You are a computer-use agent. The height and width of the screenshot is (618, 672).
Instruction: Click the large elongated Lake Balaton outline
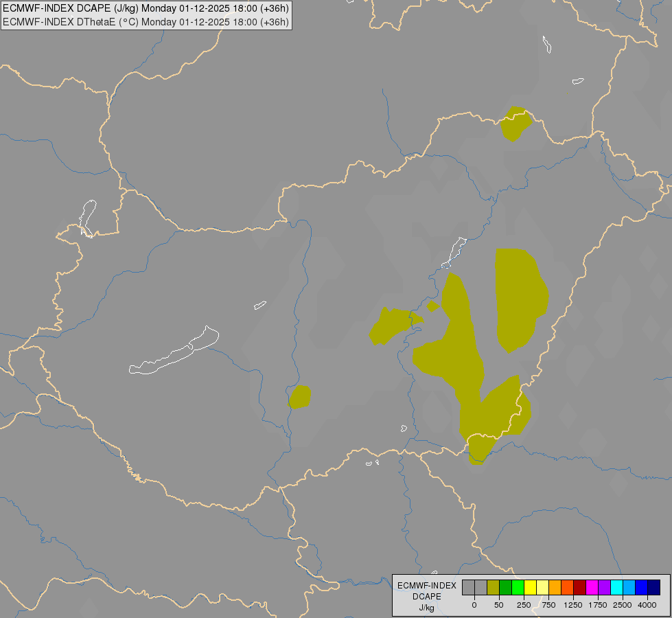[174, 350]
